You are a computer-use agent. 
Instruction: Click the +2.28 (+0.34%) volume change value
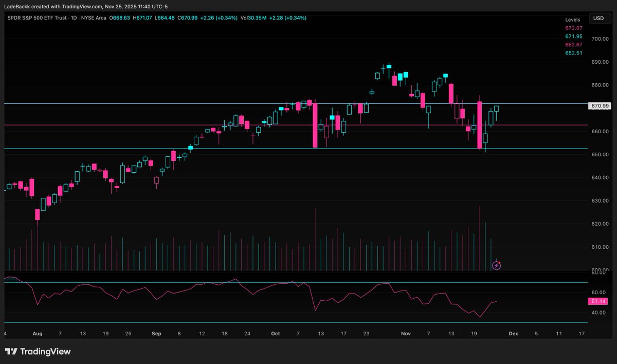click(x=287, y=18)
